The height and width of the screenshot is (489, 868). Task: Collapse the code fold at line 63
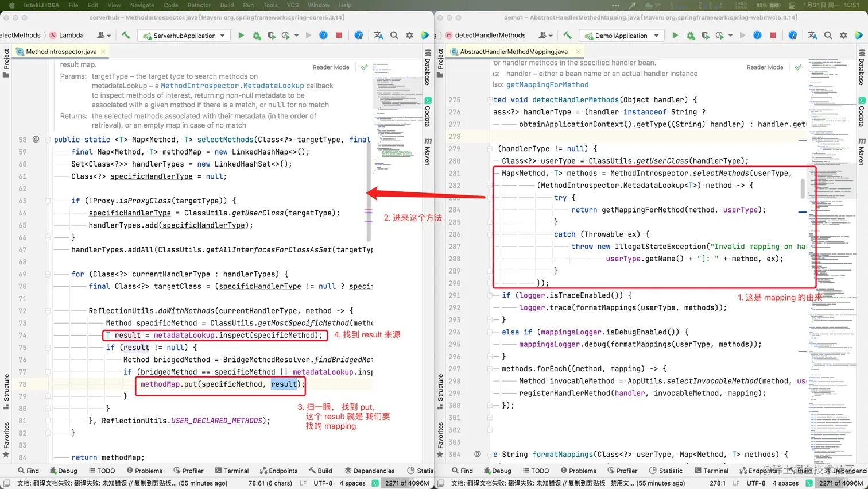(48, 201)
